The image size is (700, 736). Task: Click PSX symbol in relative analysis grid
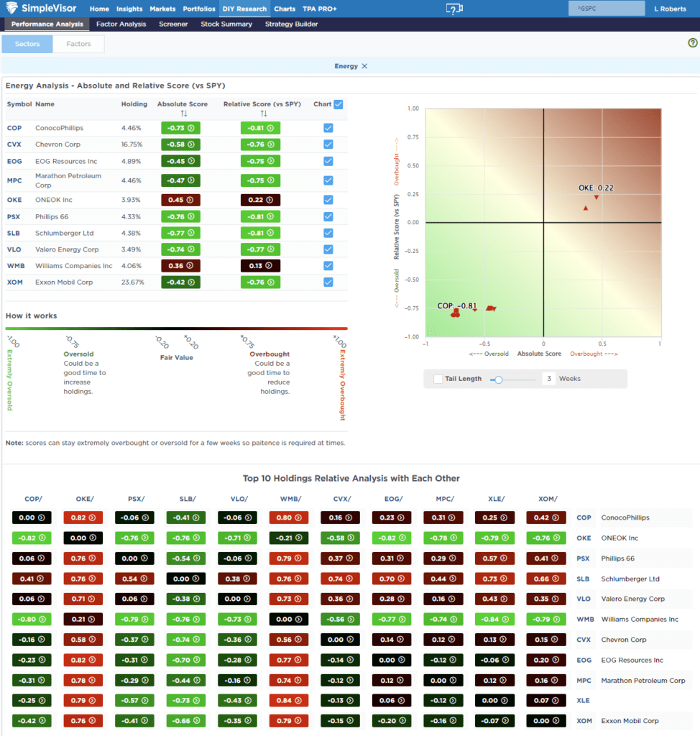[x=583, y=558]
